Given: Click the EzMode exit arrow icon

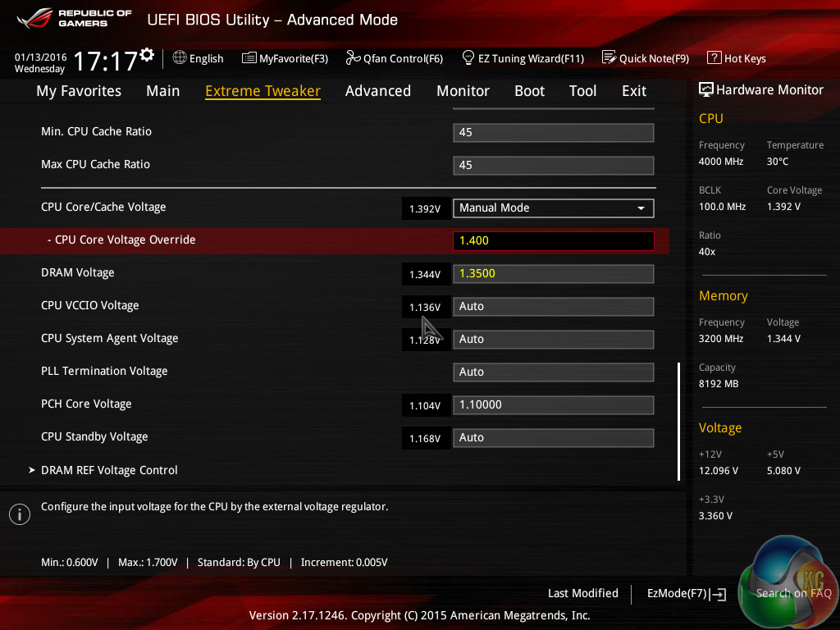Looking at the screenshot, I should click(x=719, y=594).
